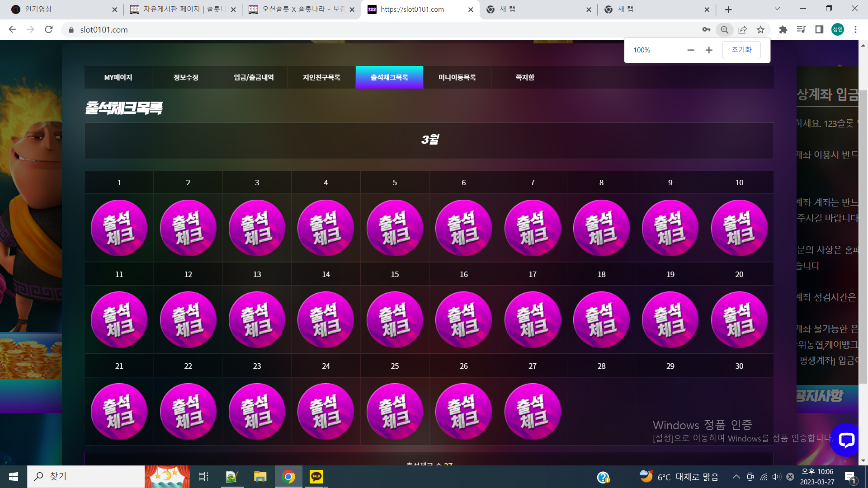This screenshot has width=868, height=488.
Task: Click the Windows taskbar search box
Action: tap(86, 477)
